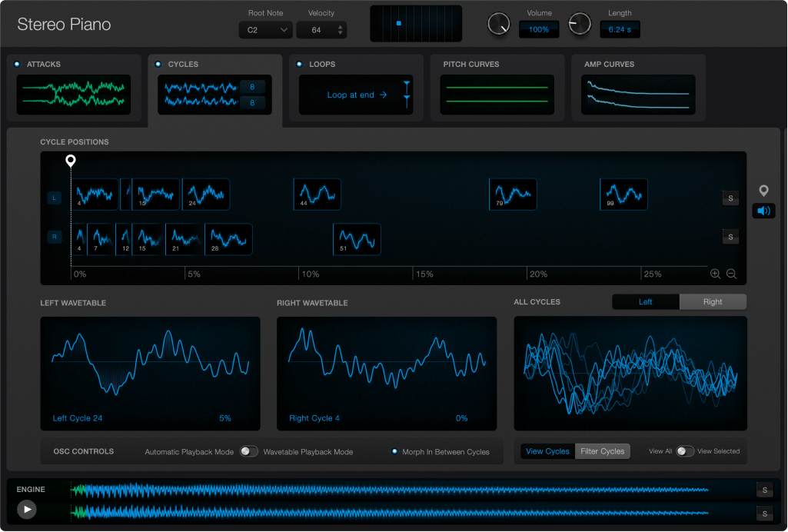The image size is (788, 532).
Task: Toggle the View All/View Selected switch
Action: click(x=684, y=451)
